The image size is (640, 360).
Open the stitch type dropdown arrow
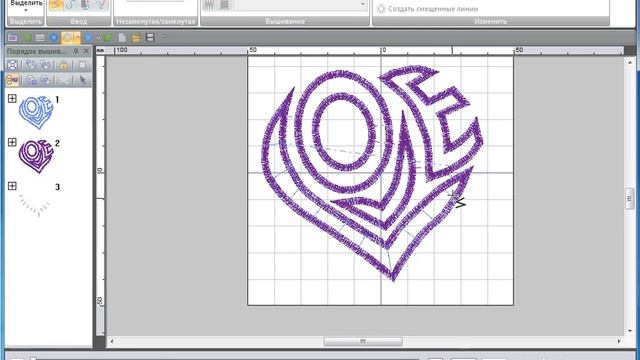(362, 4)
